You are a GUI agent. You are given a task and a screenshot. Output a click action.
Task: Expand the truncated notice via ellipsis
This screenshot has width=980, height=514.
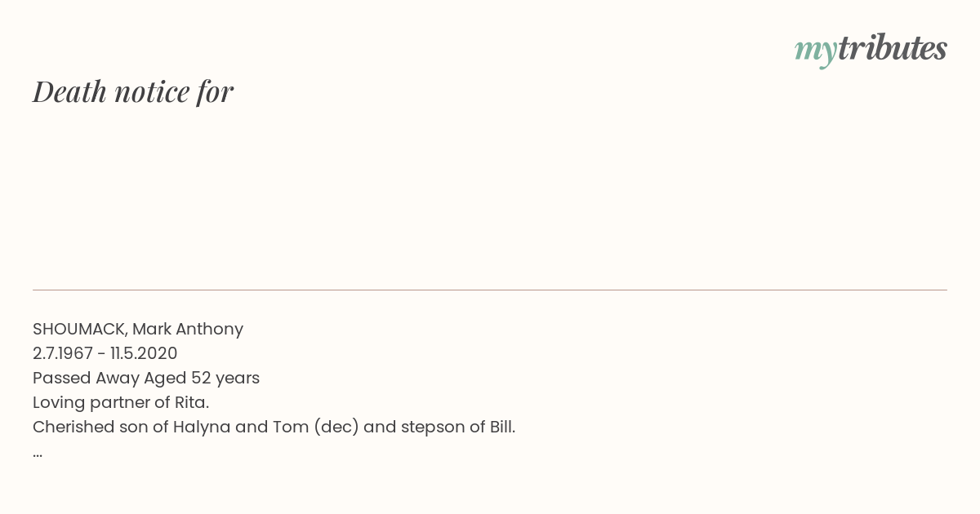38,454
